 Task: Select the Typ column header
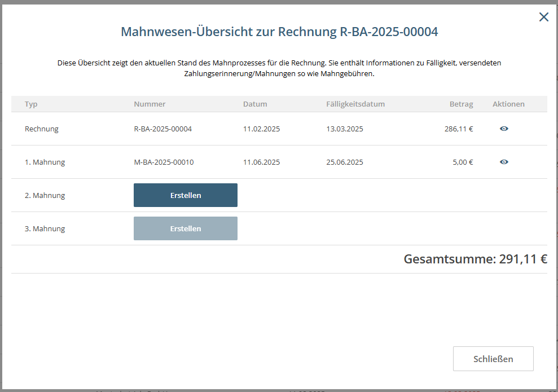click(31, 104)
